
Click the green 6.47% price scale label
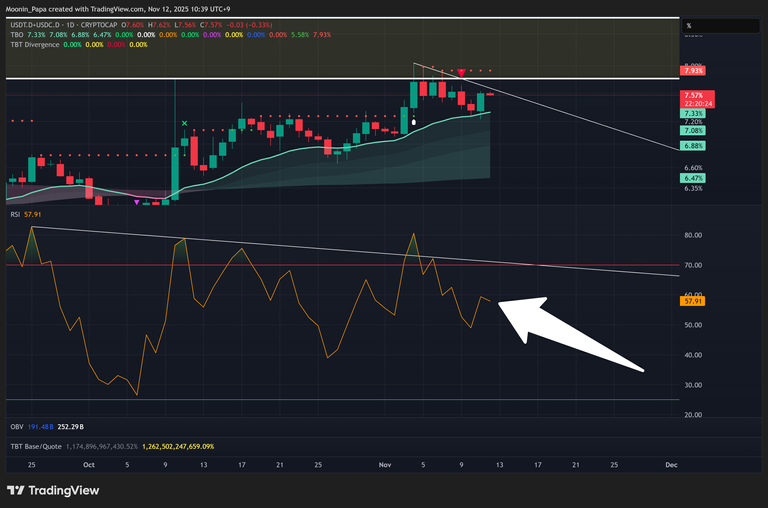693,177
